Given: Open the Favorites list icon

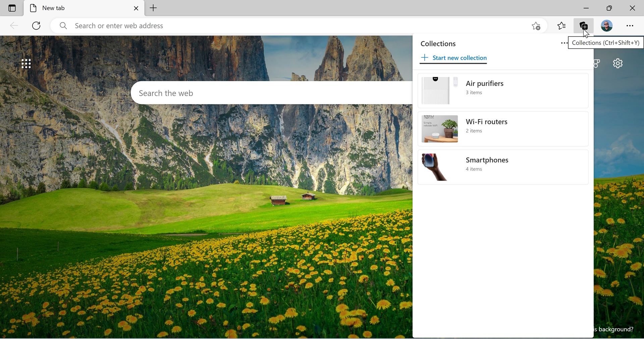Looking at the screenshot, I should tap(562, 26).
